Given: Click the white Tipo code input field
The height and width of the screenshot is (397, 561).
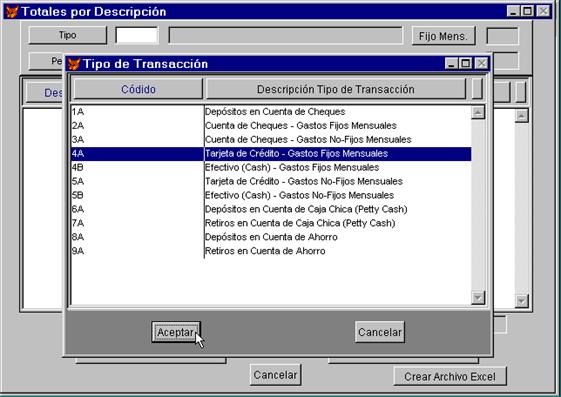Looking at the screenshot, I should [137, 35].
